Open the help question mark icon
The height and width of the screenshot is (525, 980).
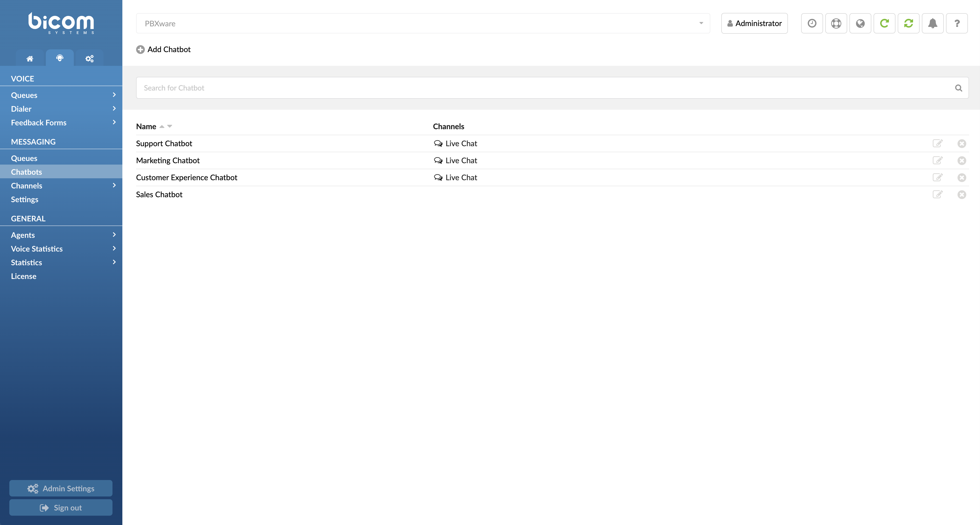[x=957, y=24]
